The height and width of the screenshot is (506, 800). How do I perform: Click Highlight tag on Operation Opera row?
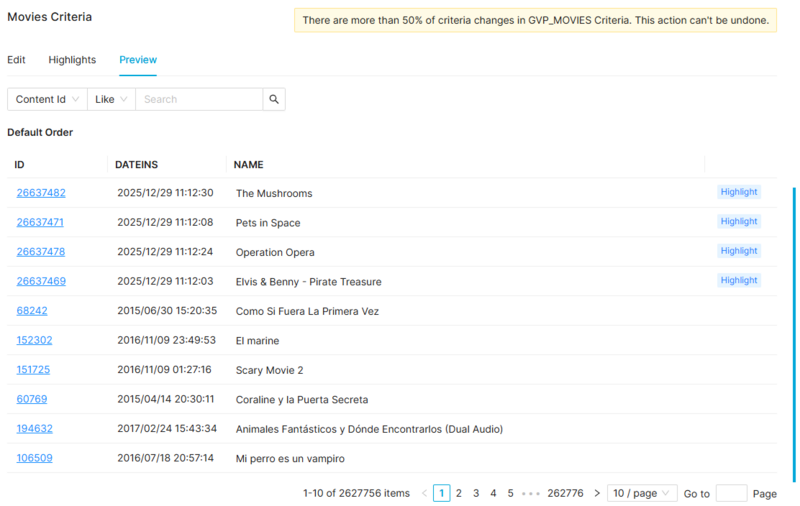[x=739, y=251]
